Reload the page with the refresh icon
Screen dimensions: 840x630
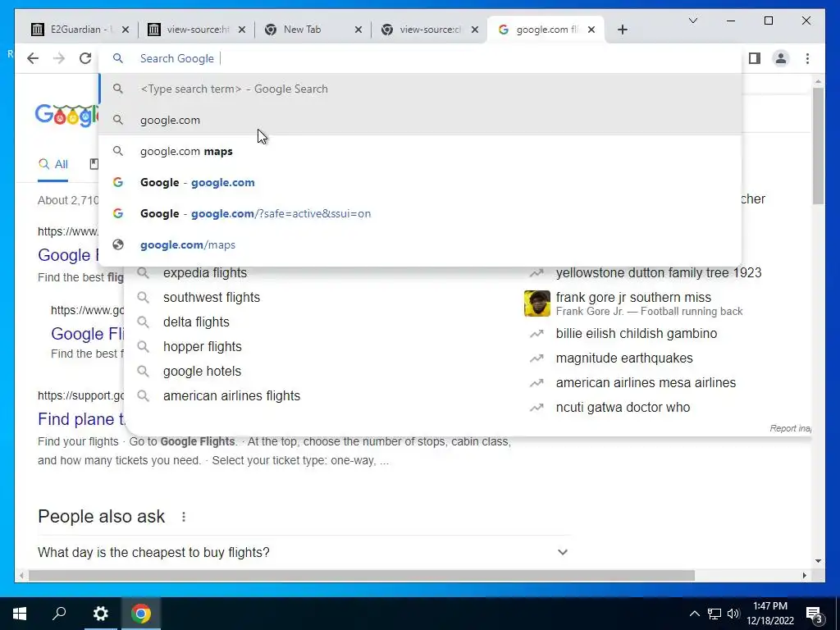click(85, 58)
